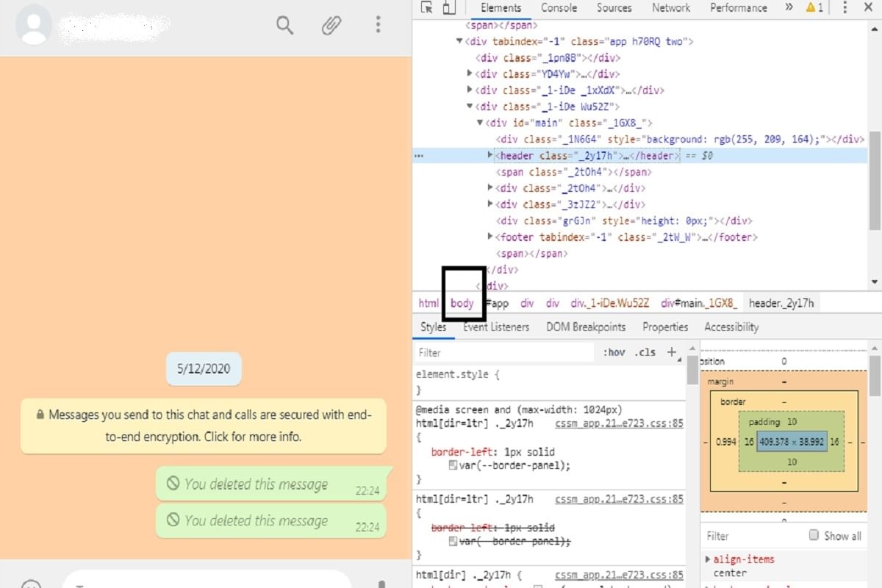Expand the header _2y17h element node
Viewport: 882px width, 588px height.
[490, 156]
